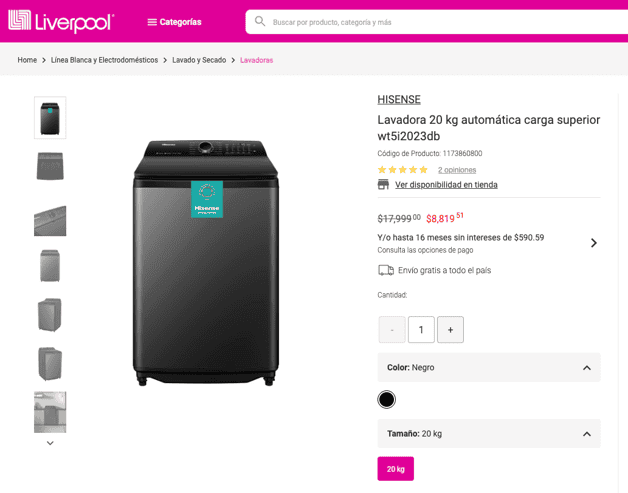Decrease quantity with minus button
The width and height of the screenshot is (628, 493).
pos(392,330)
